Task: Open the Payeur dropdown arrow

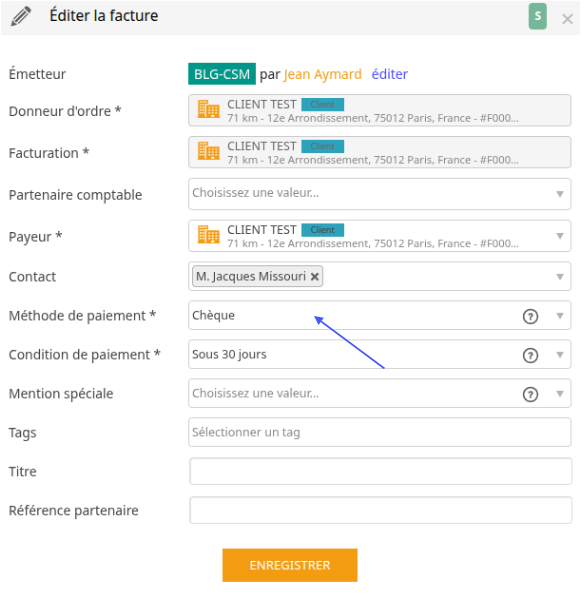Action: 559,236
